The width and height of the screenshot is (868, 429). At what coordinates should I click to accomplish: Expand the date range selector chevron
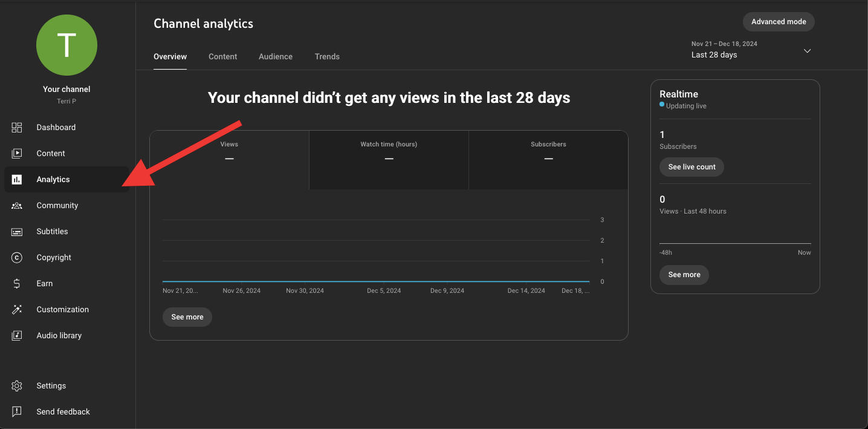point(807,51)
